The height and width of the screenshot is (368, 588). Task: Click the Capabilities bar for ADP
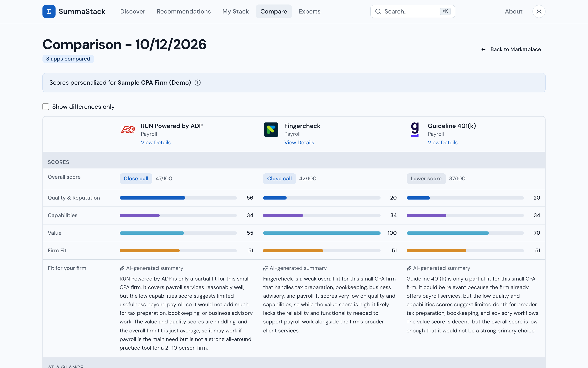178,216
